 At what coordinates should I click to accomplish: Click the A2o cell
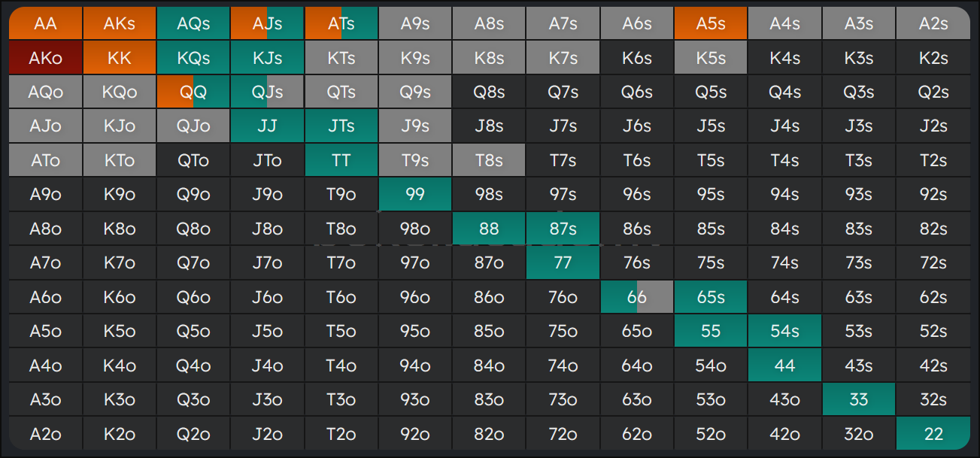click(x=45, y=434)
